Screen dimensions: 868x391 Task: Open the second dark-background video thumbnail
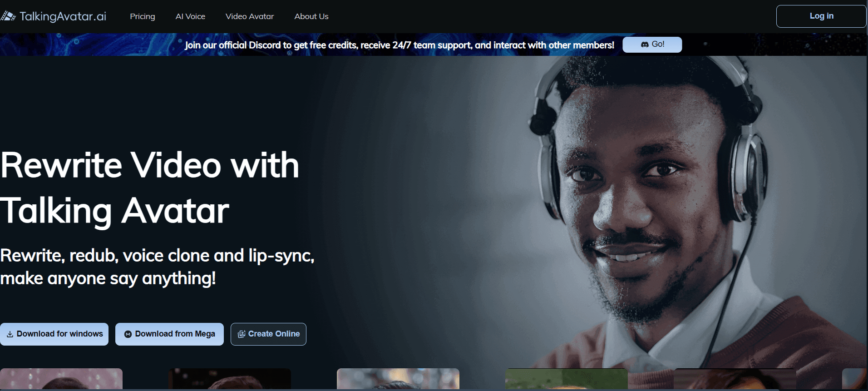tap(230, 379)
